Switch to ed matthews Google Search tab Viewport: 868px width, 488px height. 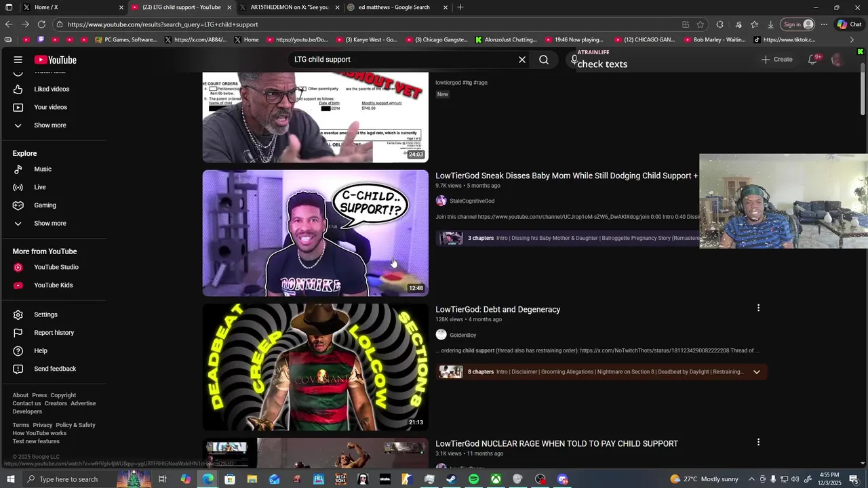(397, 7)
